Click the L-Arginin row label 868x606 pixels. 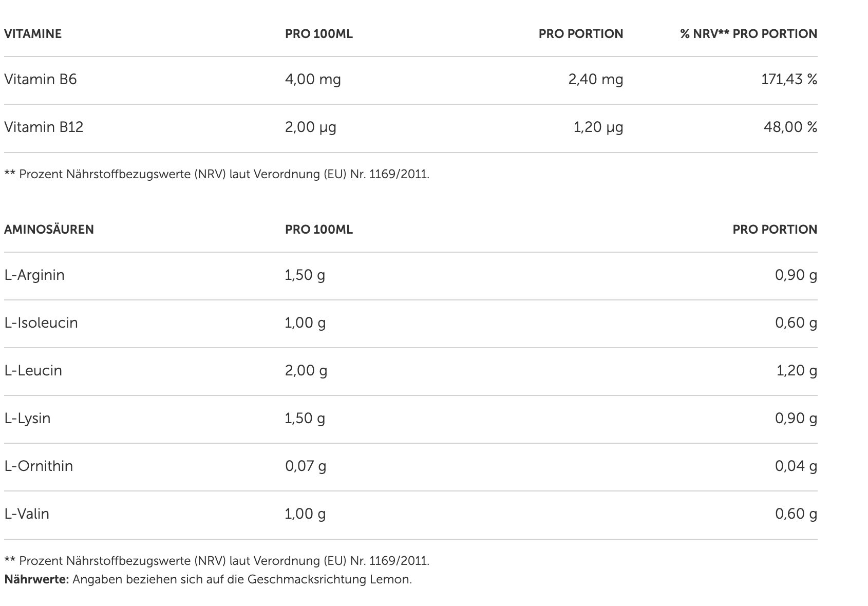34,275
